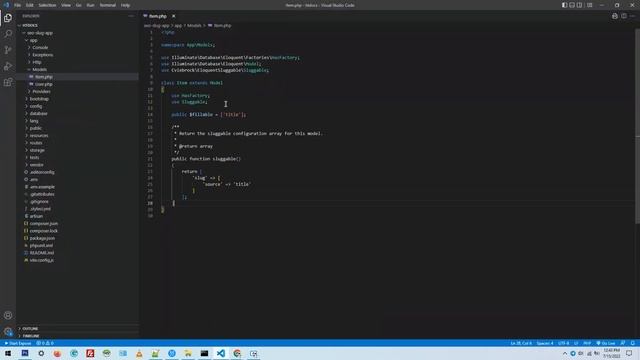Click the Go Live status bar button

click(x=606, y=343)
